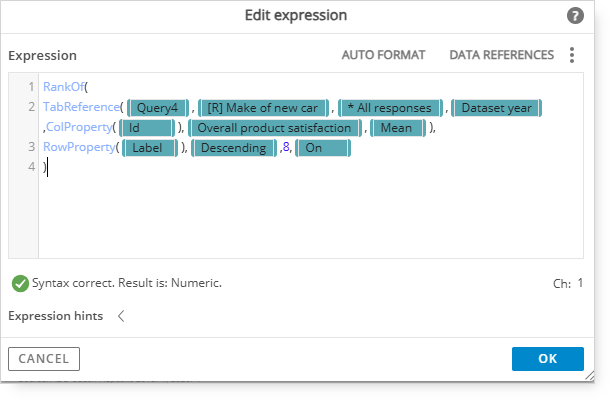This screenshot has height=399, width=610.
Task: Click the Label property token
Action: click(150, 148)
